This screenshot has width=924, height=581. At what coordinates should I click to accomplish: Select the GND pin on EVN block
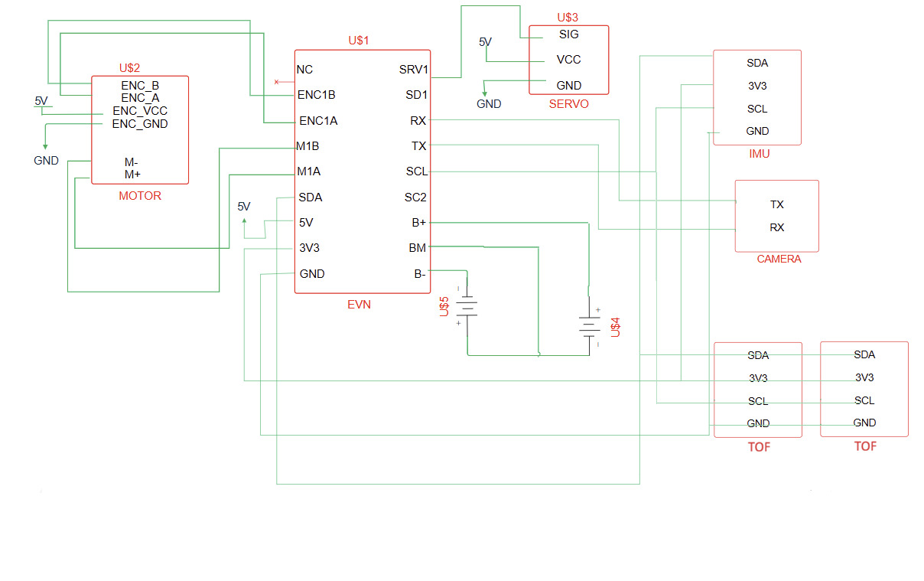(312, 273)
